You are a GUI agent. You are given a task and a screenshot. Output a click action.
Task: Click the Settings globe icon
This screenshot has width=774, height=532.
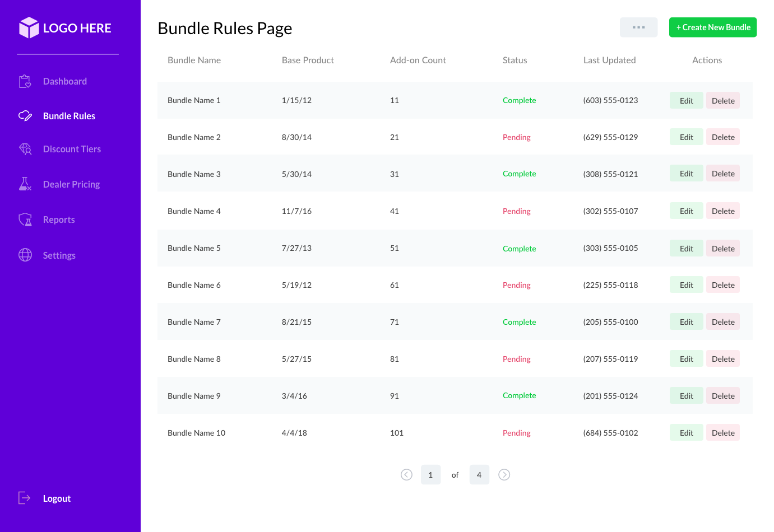tap(25, 255)
